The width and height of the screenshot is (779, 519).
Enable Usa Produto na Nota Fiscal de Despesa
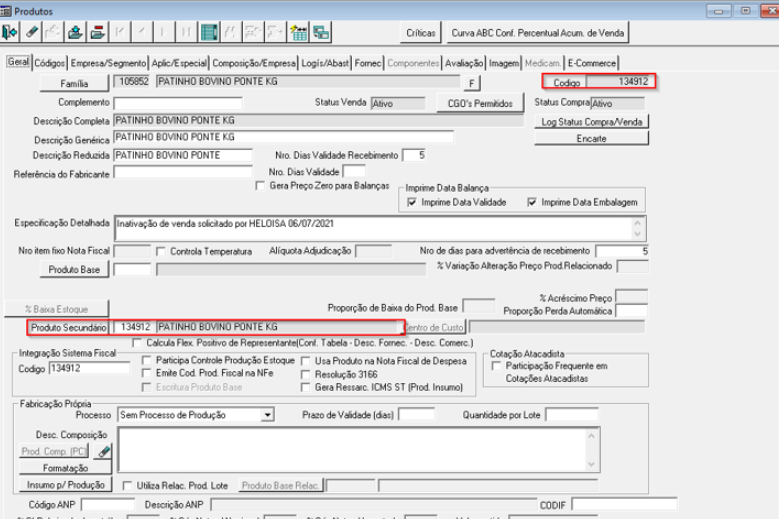[306, 361]
